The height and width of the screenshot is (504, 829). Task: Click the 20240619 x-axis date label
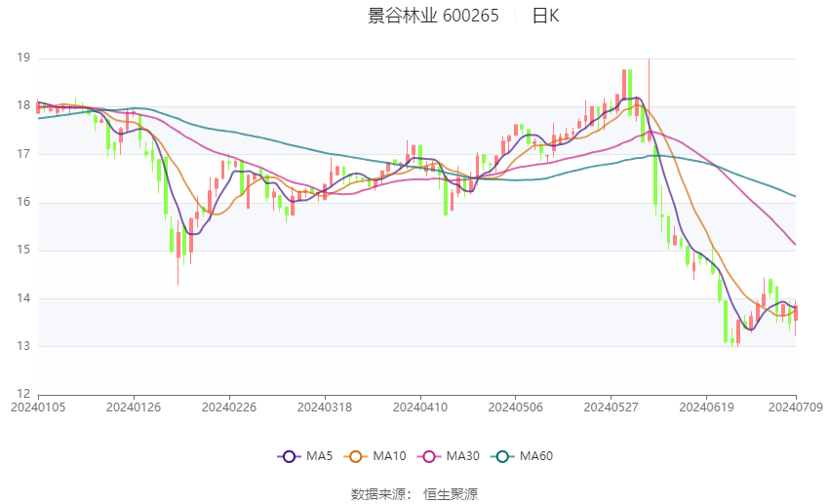click(x=707, y=407)
